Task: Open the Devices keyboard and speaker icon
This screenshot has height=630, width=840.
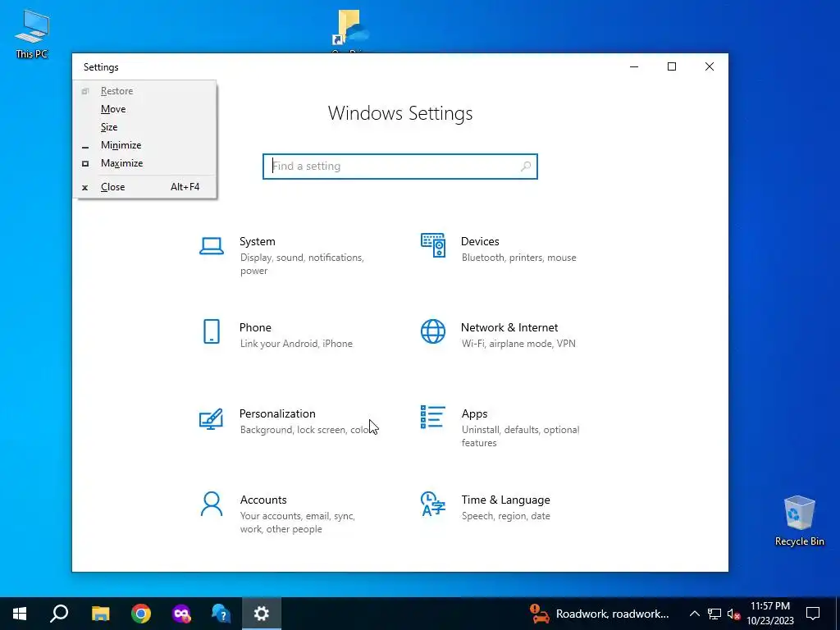Action: click(433, 245)
